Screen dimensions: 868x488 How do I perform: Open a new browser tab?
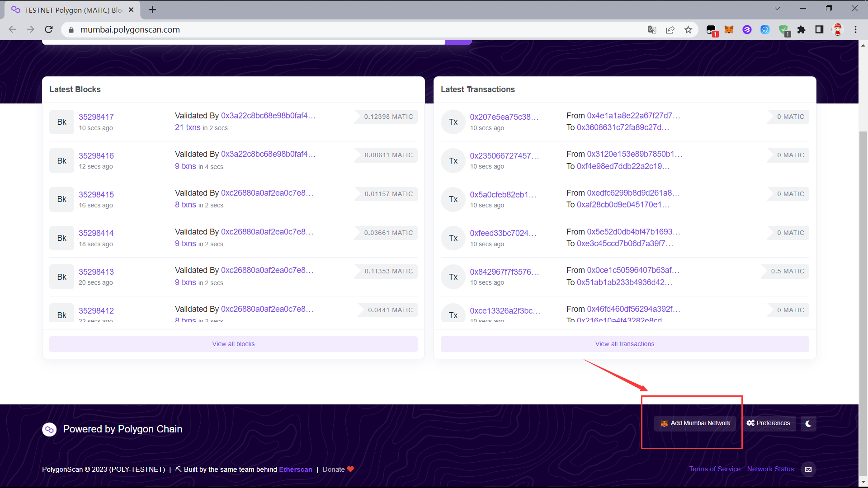(x=153, y=10)
